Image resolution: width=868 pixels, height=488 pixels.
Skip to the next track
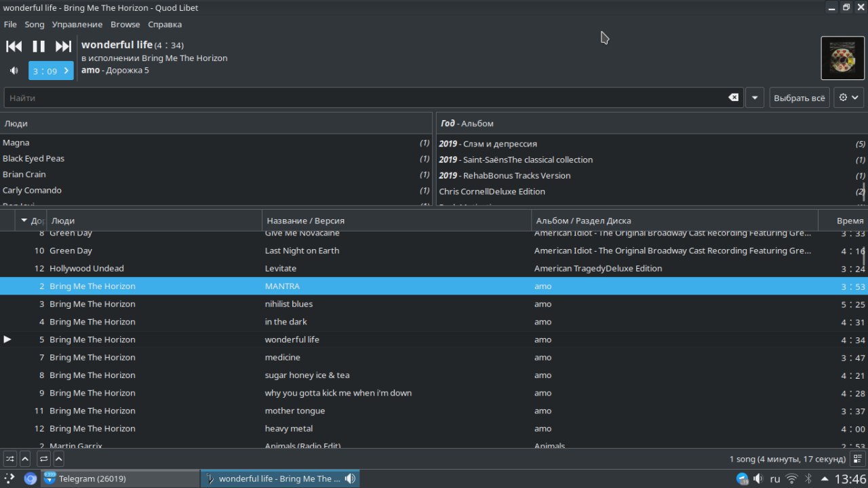tap(63, 46)
